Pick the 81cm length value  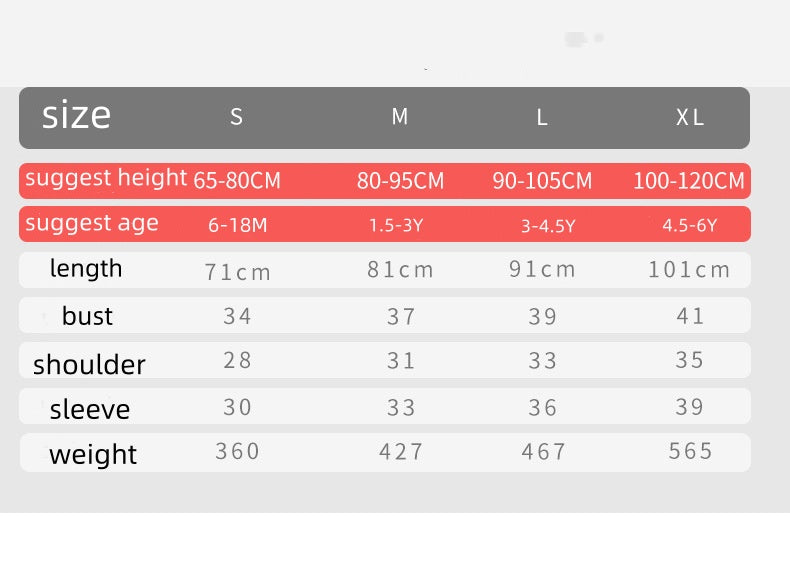pyautogui.click(x=401, y=270)
